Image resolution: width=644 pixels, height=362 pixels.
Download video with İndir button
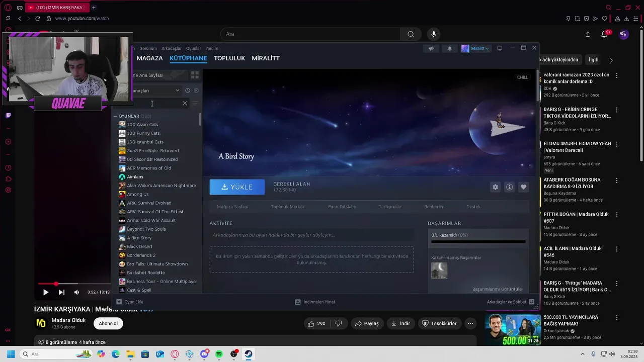tap(401, 323)
